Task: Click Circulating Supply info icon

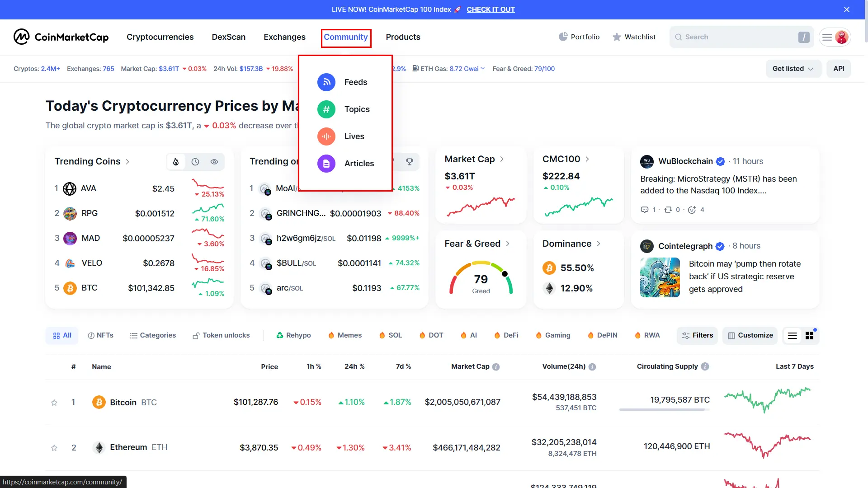Action: pos(705,366)
